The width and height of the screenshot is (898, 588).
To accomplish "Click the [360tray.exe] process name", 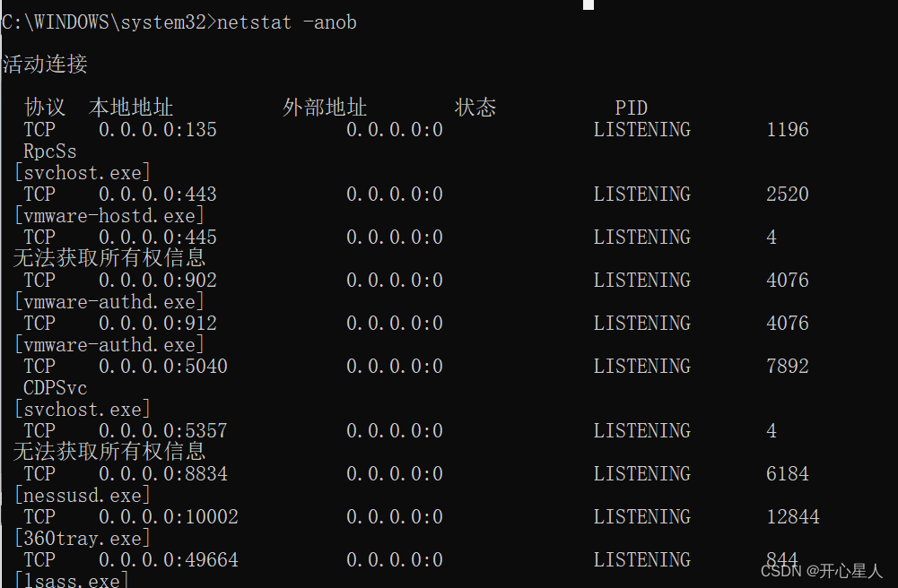I will 83,539.
